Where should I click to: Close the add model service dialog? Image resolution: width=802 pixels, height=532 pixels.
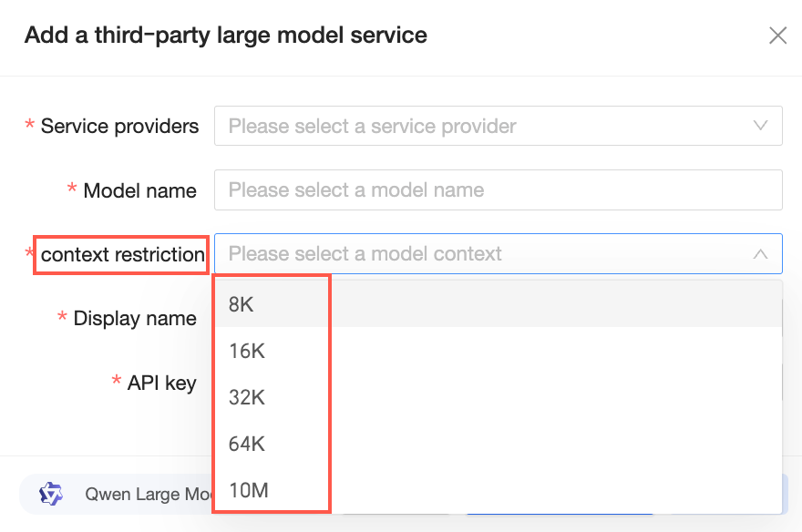pyautogui.click(x=777, y=36)
